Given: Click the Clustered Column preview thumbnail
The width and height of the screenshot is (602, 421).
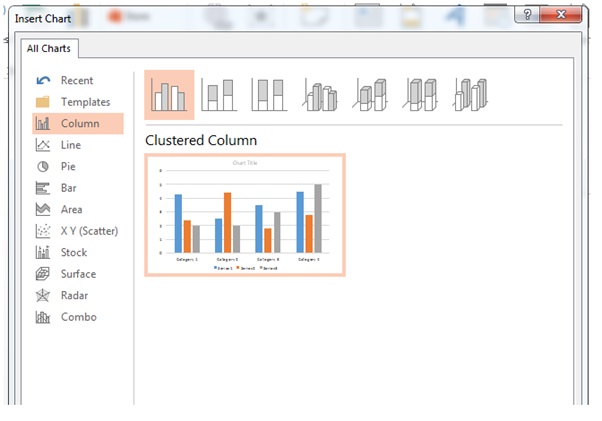Looking at the screenshot, I should [x=245, y=215].
